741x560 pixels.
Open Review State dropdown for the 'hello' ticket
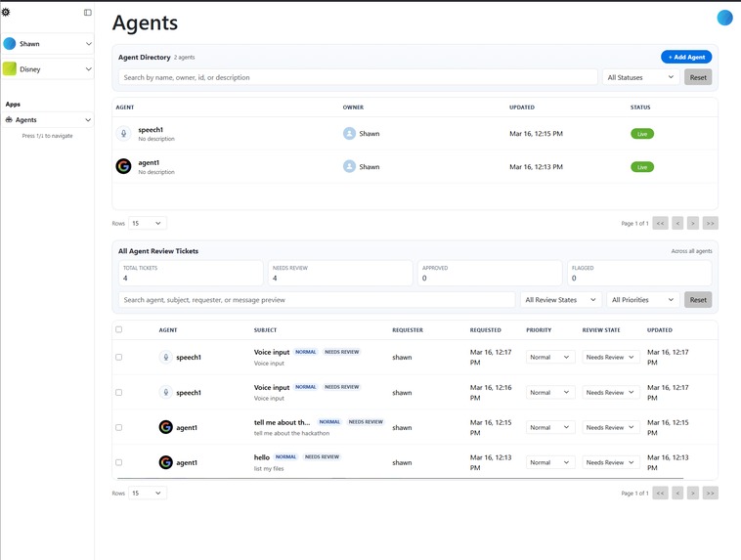coord(611,462)
